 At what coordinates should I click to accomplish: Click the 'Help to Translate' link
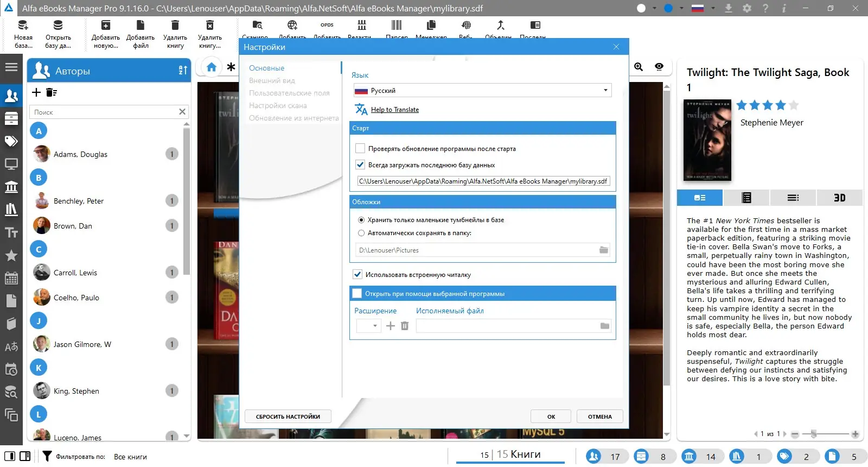point(395,110)
